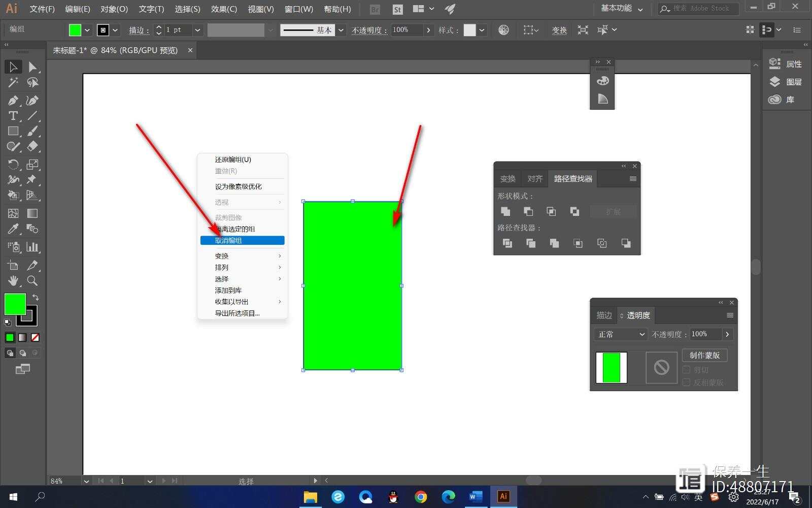The image size is (812, 508).
Task: Switch to Draw Behind mode
Action: coord(22,353)
